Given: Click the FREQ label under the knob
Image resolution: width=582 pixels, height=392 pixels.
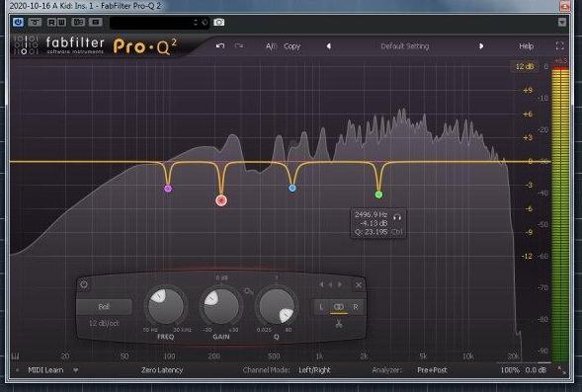Looking at the screenshot, I should point(166,337).
